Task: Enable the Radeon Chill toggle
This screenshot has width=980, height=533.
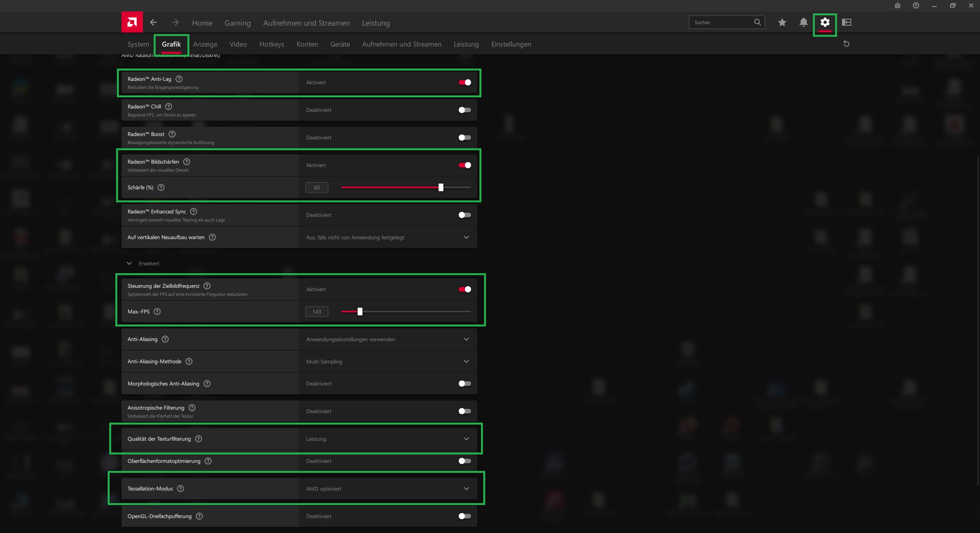Action: point(465,110)
